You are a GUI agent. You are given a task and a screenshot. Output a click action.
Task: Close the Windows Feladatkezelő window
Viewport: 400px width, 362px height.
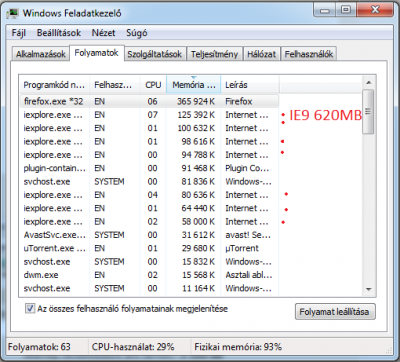(x=376, y=10)
